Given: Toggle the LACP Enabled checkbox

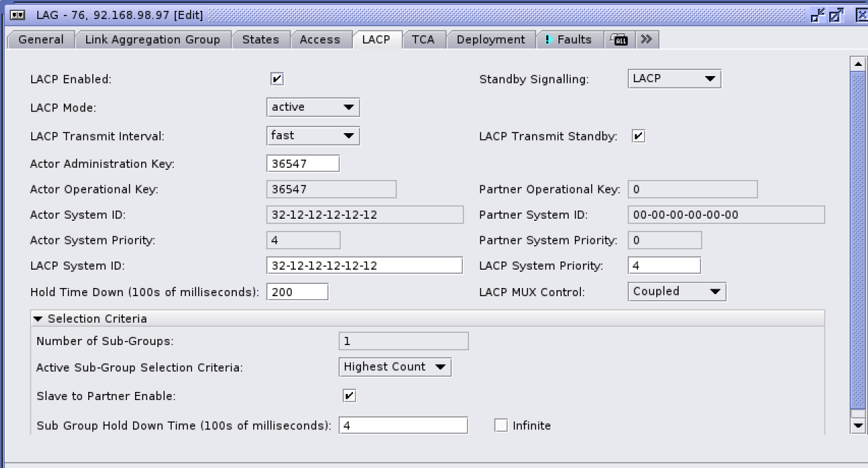Looking at the screenshot, I should coord(277,79).
